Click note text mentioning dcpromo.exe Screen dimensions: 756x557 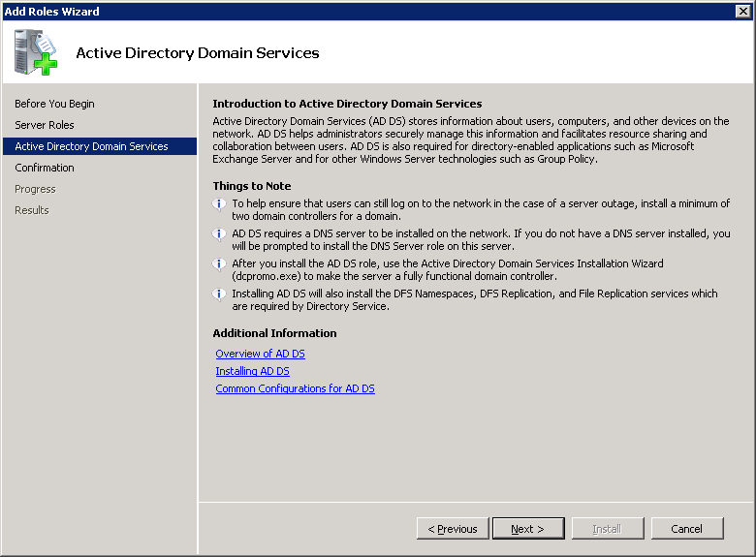tap(448, 270)
